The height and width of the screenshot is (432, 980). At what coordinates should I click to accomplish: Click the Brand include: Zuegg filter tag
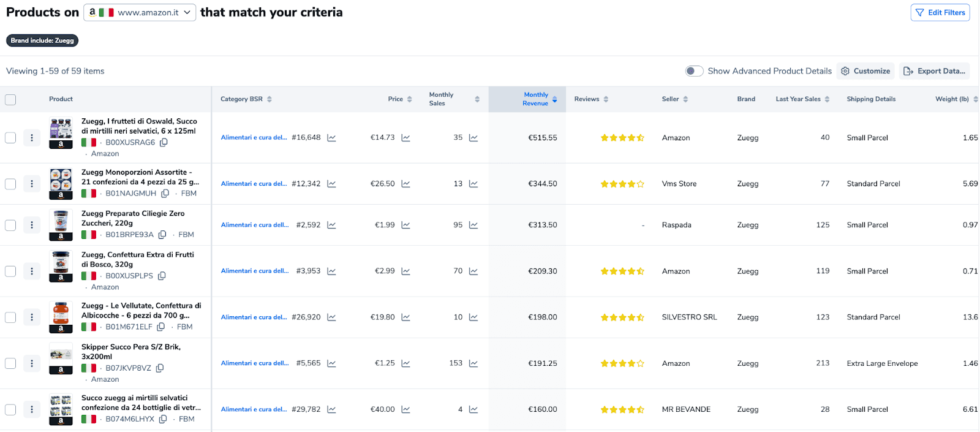click(42, 40)
